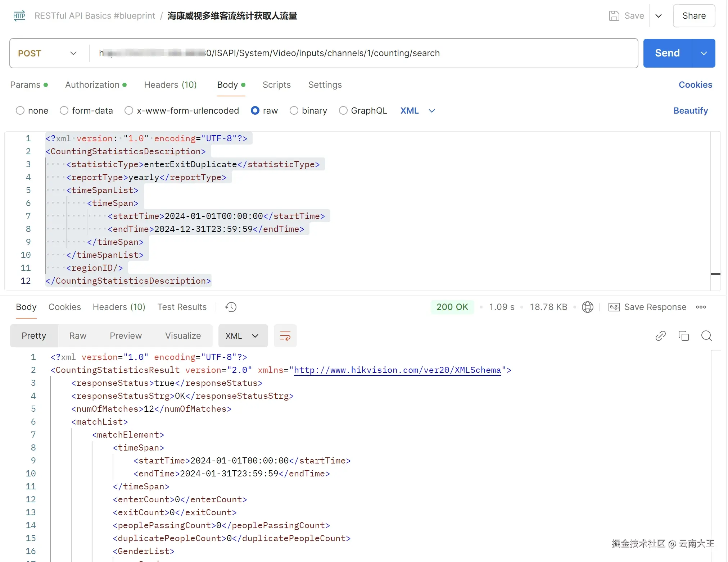Choose form-data body type radio
The width and height of the screenshot is (728, 562).
click(x=64, y=111)
